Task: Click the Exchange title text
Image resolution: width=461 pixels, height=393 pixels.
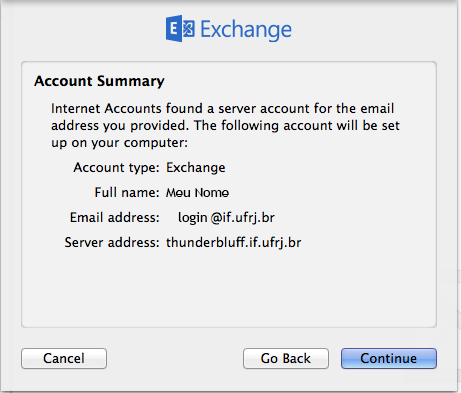Action: coord(246,30)
